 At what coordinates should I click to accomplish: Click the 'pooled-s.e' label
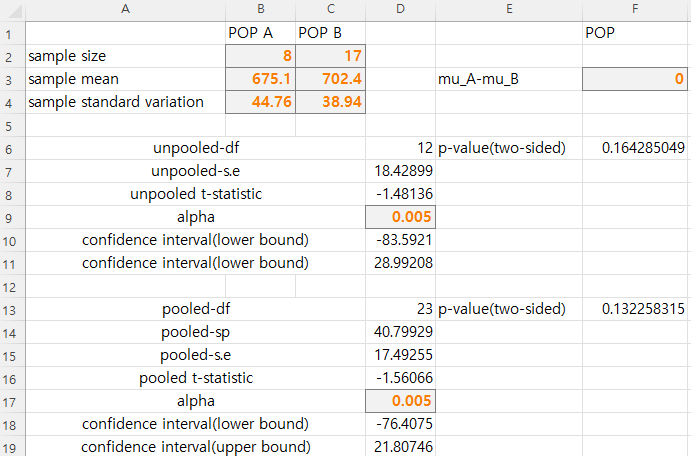196,355
